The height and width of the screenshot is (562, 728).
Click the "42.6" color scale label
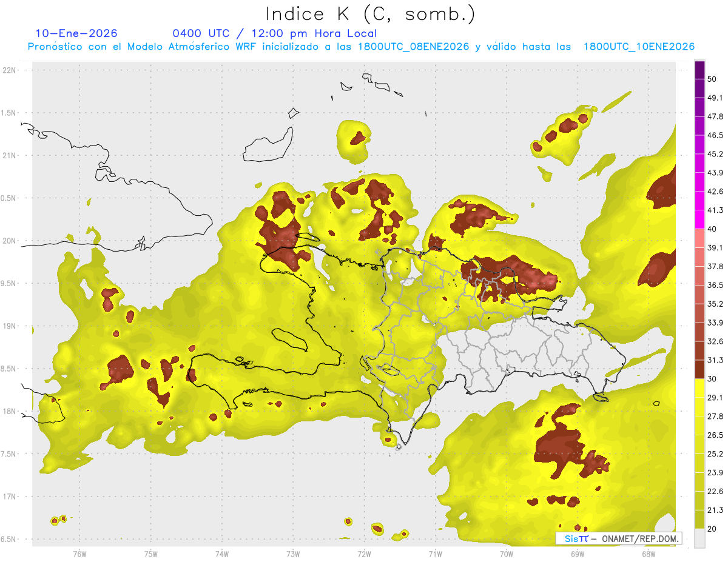pyautogui.click(x=716, y=192)
